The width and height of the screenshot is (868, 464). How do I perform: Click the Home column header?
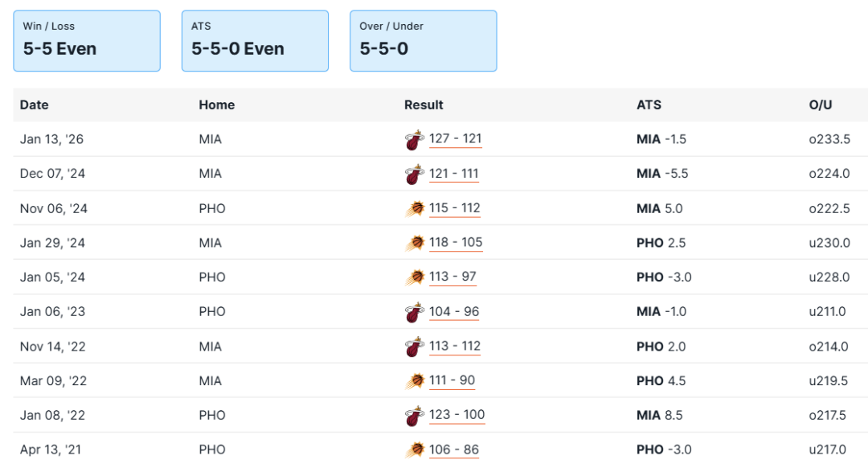pos(217,105)
